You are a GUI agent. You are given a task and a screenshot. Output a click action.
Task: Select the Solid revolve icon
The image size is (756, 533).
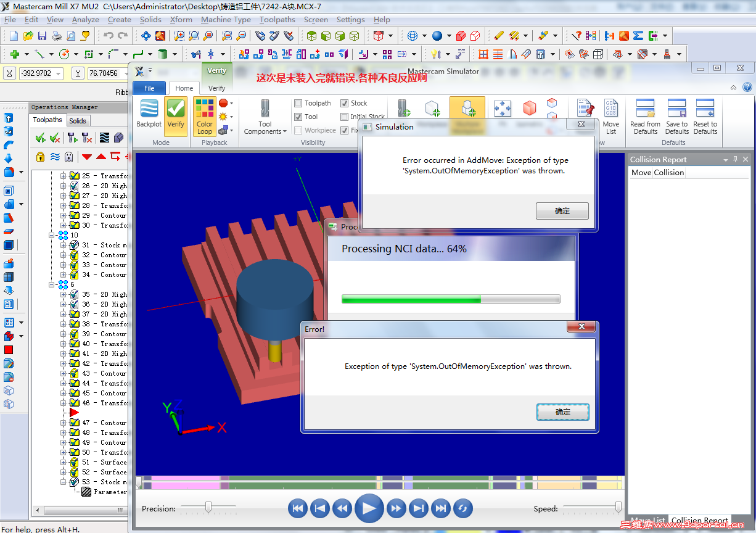tap(9, 131)
